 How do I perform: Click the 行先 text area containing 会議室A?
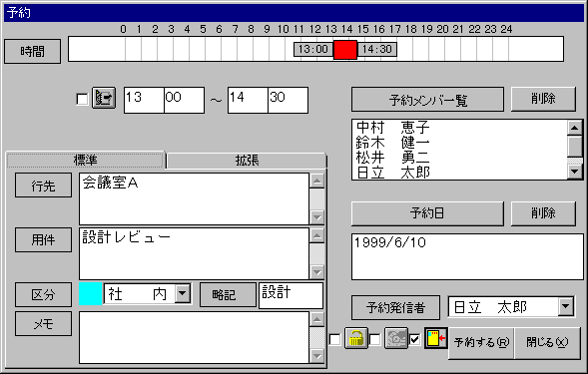(x=194, y=198)
